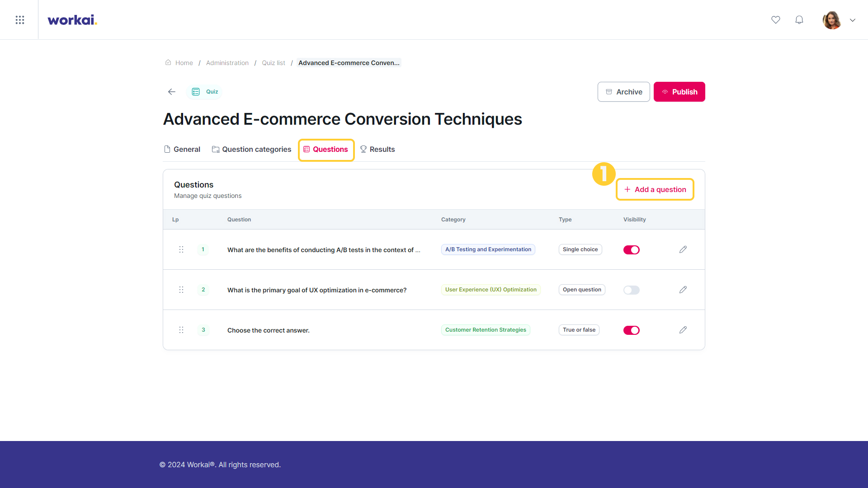The height and width of the screenshot is (488, 868).
Task: Edit the A/B tests question
Action: tap(683, 249)
